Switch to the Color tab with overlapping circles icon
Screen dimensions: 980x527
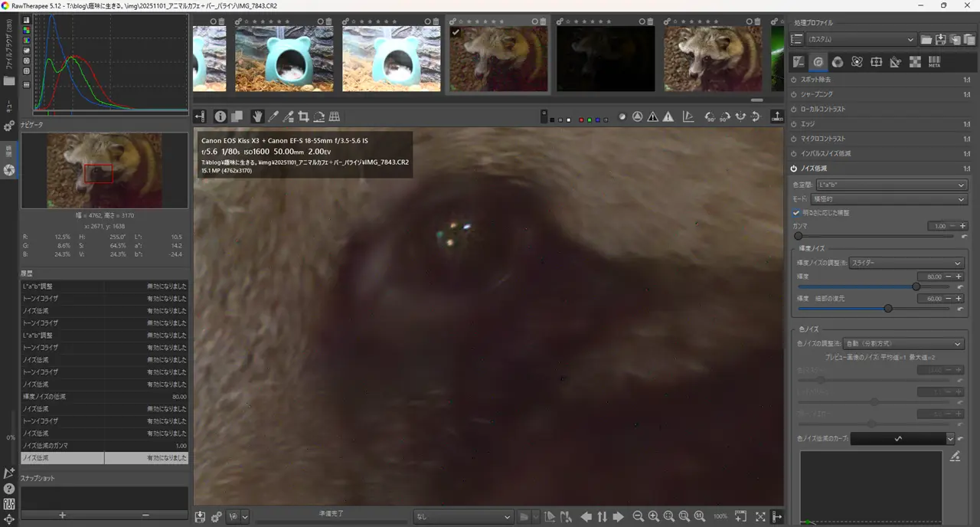[x=838, y=62]
